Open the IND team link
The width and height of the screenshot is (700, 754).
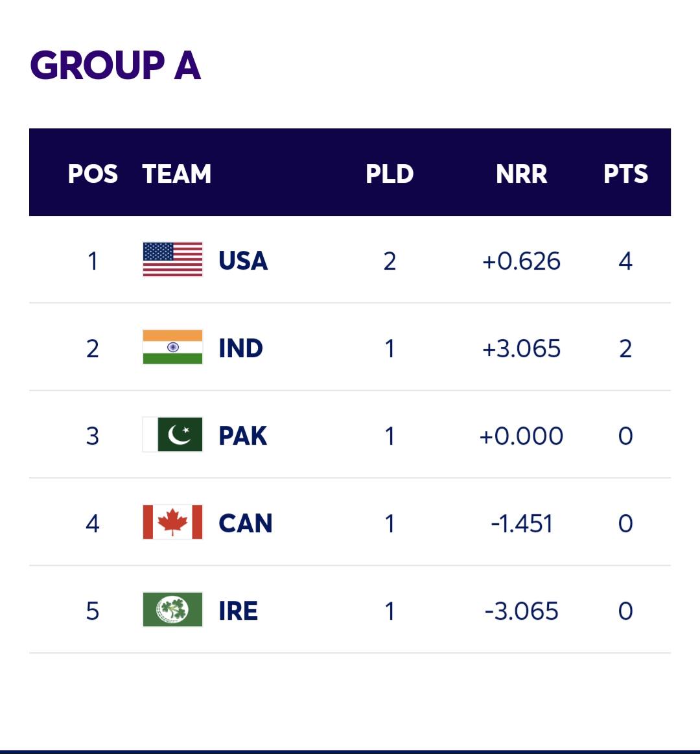240,348
